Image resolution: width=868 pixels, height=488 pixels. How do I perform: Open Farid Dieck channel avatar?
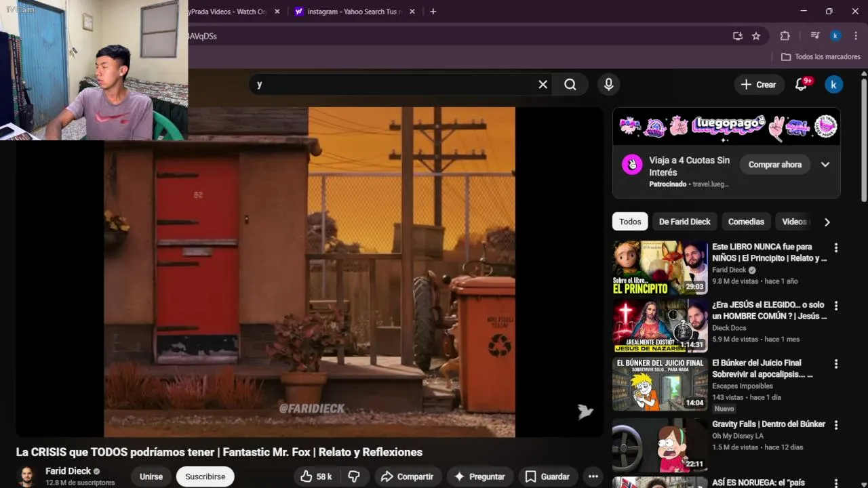(27, 476)
